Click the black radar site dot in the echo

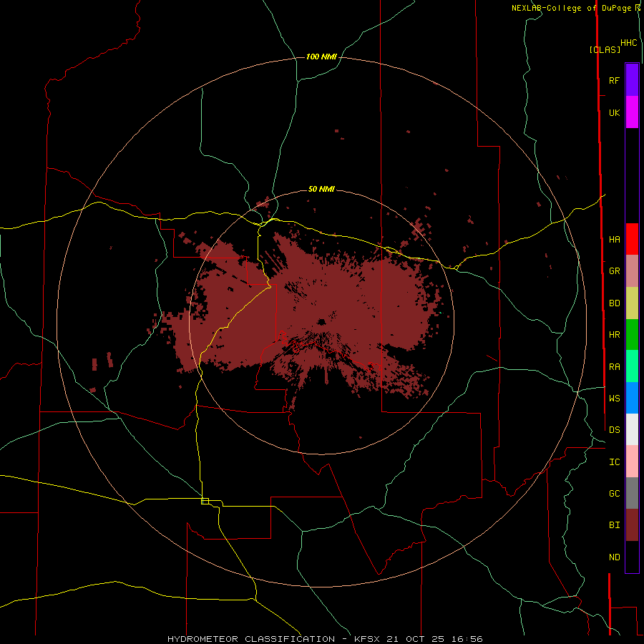click(321, 321)
